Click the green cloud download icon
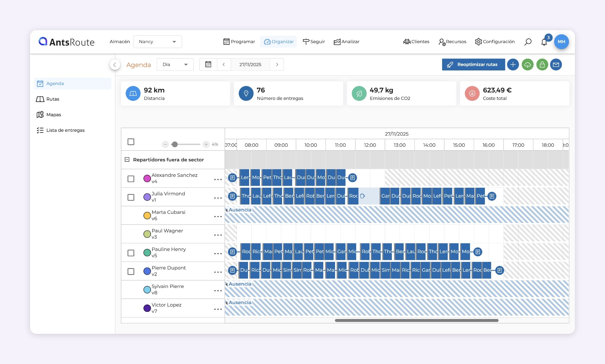The height and width of the screenshot is (364, 605). point(527,65)
